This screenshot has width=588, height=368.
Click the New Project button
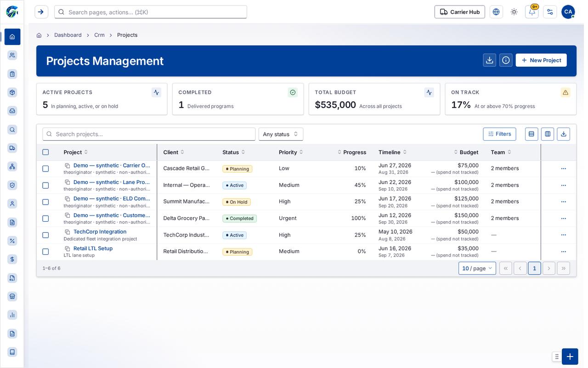[x=541, y=60]
